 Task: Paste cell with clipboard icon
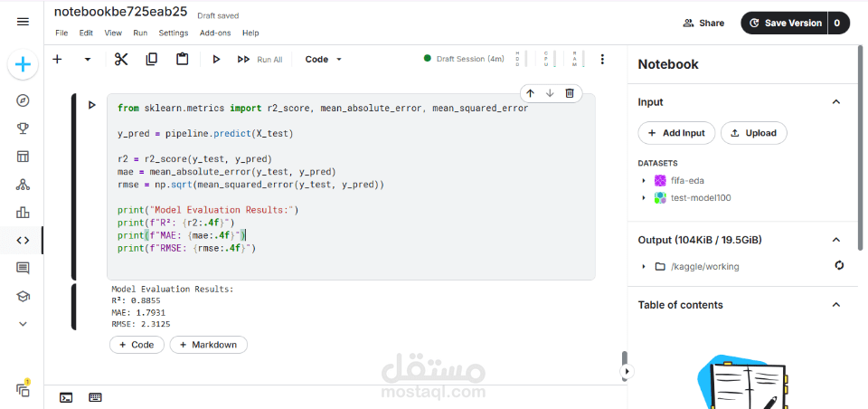[182, 59]
